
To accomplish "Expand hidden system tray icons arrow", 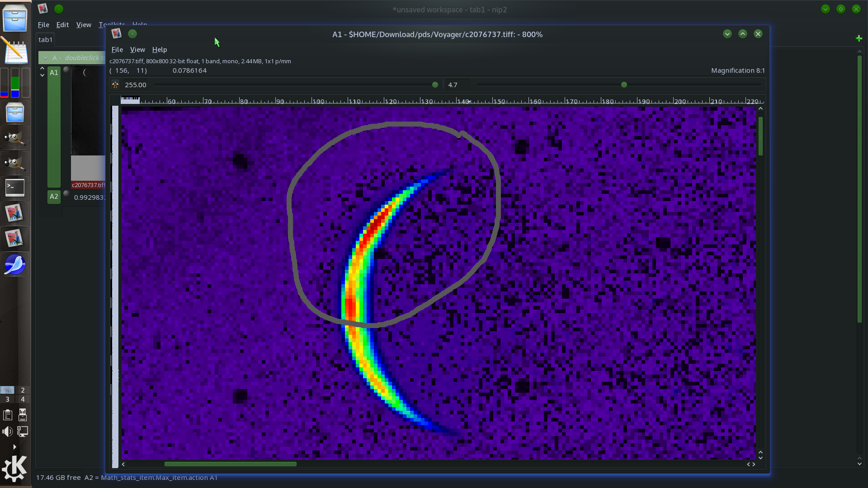I will (14, 447).
